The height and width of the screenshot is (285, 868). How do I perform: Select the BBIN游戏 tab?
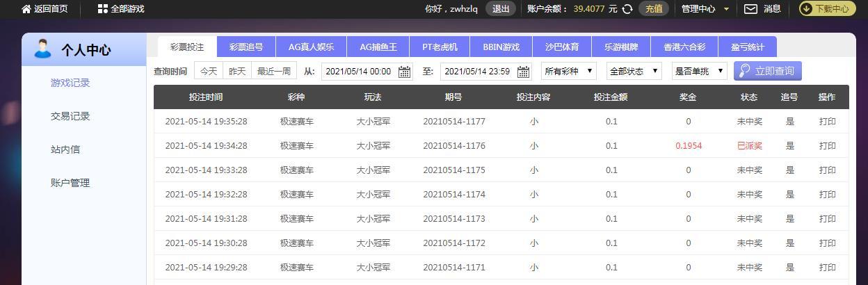[x=501, y=47]
